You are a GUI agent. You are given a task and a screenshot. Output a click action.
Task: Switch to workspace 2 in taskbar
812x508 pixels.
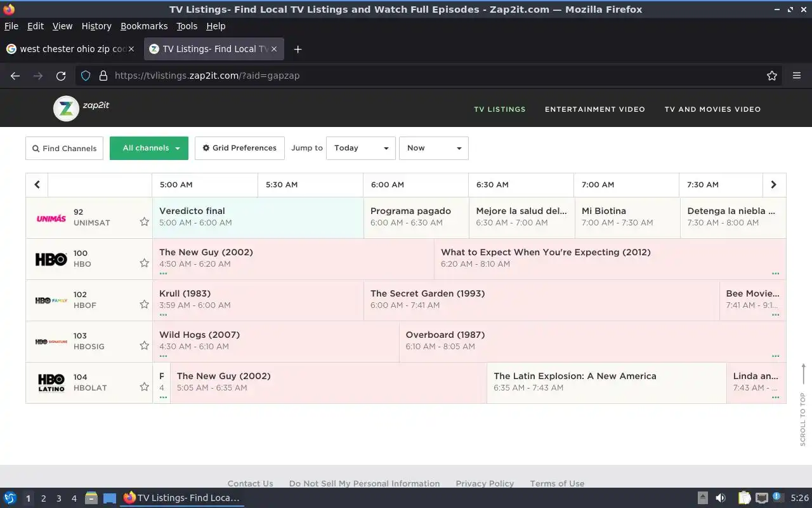(43, 498)
